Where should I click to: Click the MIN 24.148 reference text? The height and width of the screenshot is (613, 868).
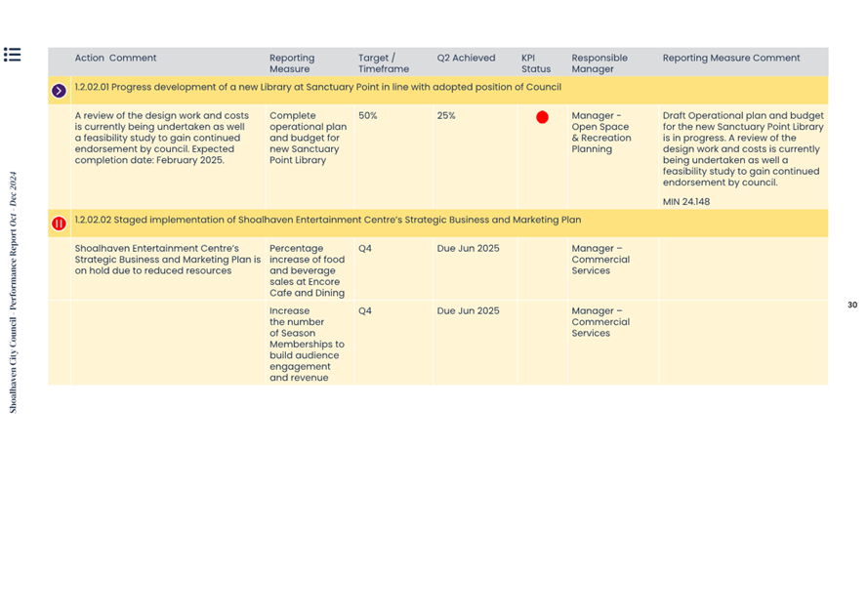(x=685, y=202)
